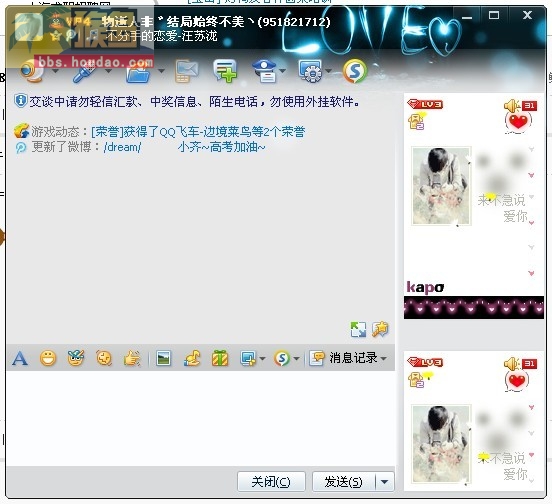The height and width of the screenshot is (504, 552).
Task: Click the game news icon beside 游戏动态
Action: (21, 131)
